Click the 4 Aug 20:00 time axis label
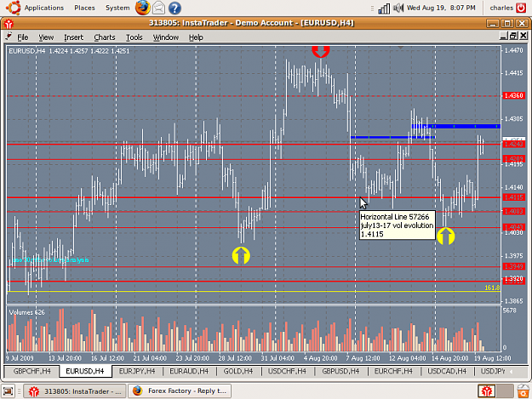 (320, 358)
